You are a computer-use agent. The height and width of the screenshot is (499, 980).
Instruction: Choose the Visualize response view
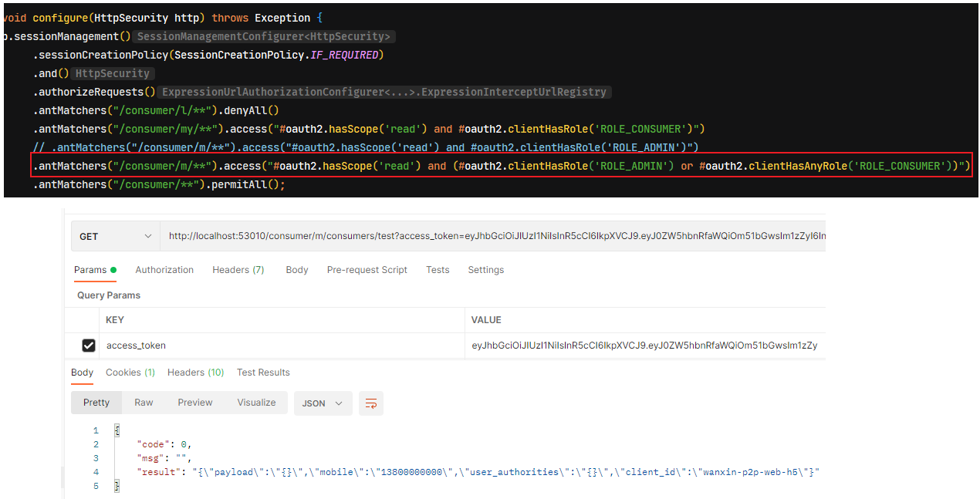coord(256,403)
